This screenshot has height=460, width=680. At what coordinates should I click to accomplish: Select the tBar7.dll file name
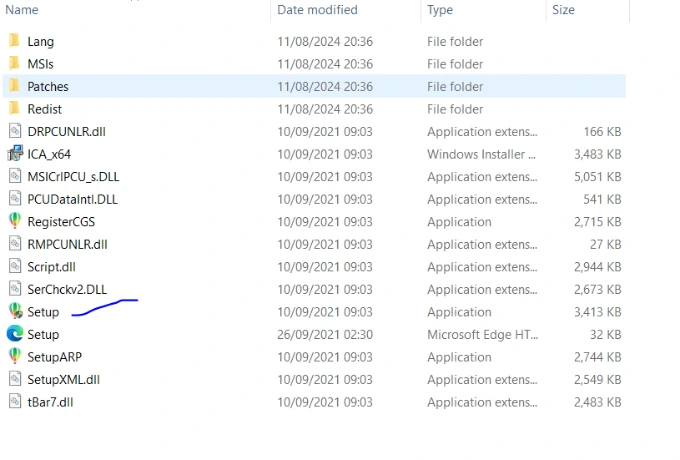click(50, 402)
